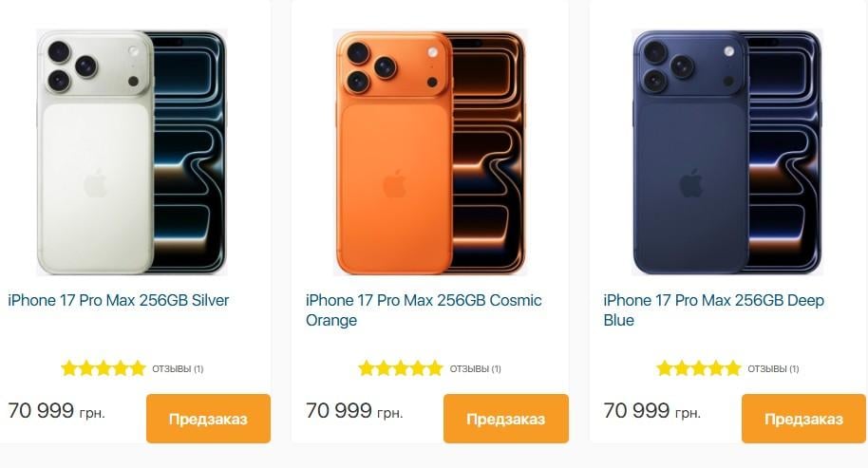Click the star rating under Cosmic Orange iPhone
Viewport: 868px width, 468px height.
coord(401,368)
